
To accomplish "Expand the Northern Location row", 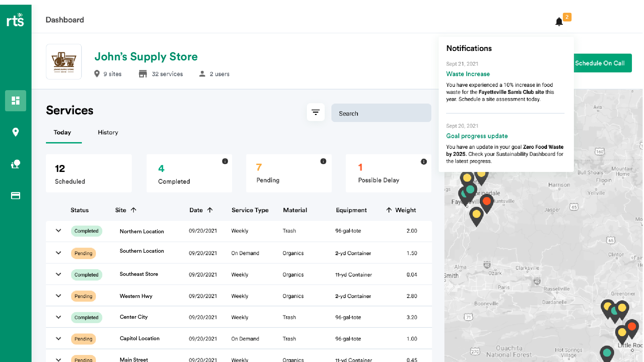I will 58,231.
